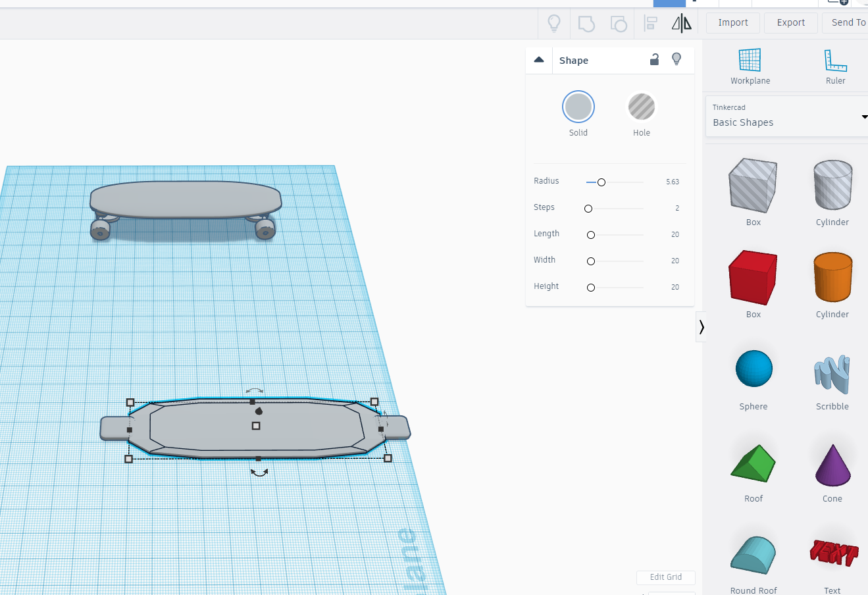This screenshot has width=868, height=595.
Task: Select the Round Roof shape
Action: tap(753, 555)
